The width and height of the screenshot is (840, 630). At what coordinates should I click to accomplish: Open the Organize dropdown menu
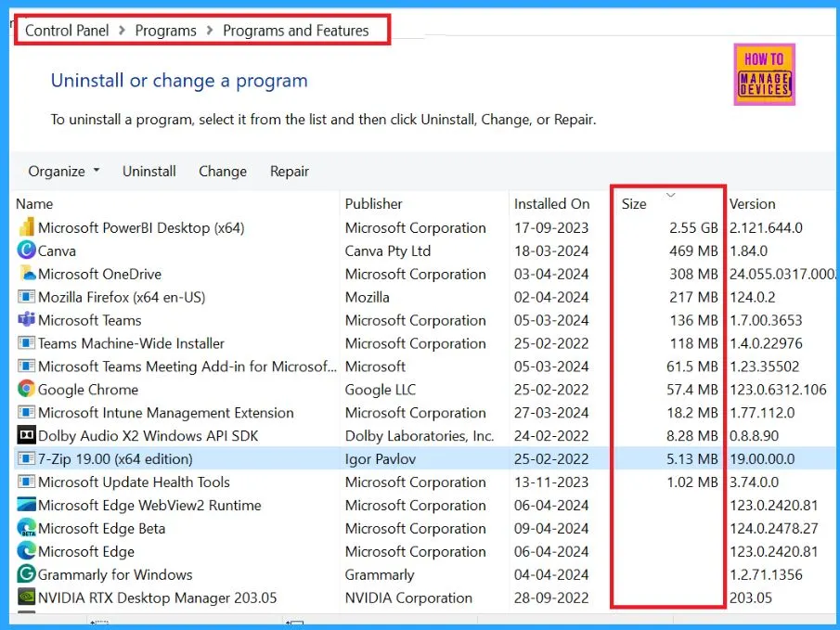(64, 171)
